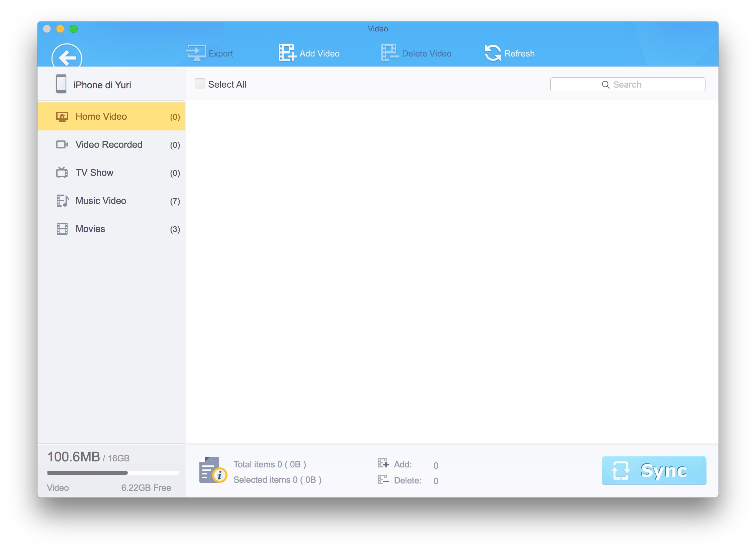
Task: Click the Delete Video filmstrip icon
Action: pos(389,53)
